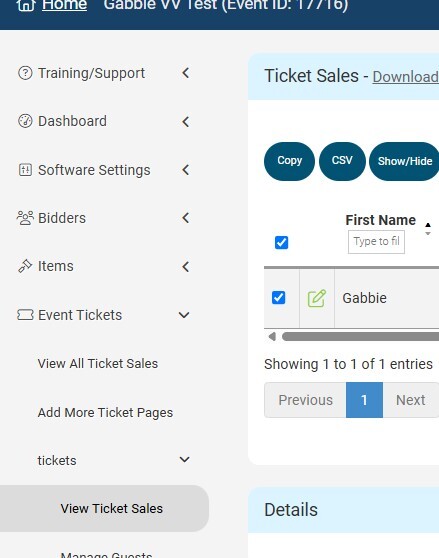Expand the Dashboard chevron
439x558 pixels.
coord(185,122)
